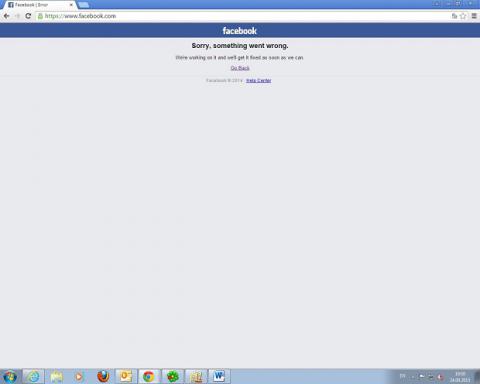Reload the Facebook page

pos(28,16)
